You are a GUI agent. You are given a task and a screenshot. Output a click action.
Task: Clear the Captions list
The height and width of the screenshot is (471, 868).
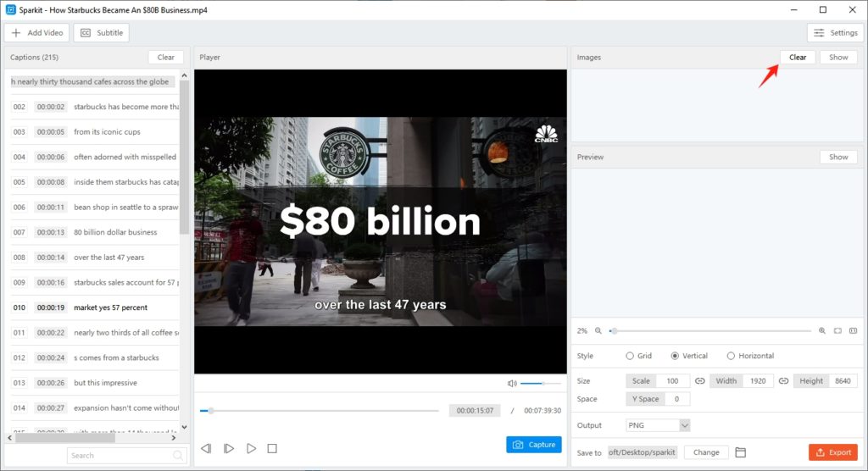[x=165, y=57]
